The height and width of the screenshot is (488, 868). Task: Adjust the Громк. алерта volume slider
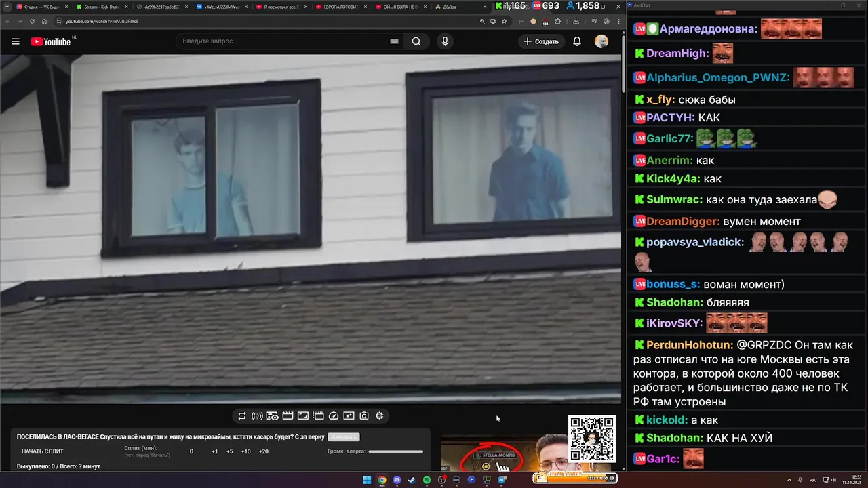coord(396,451)
